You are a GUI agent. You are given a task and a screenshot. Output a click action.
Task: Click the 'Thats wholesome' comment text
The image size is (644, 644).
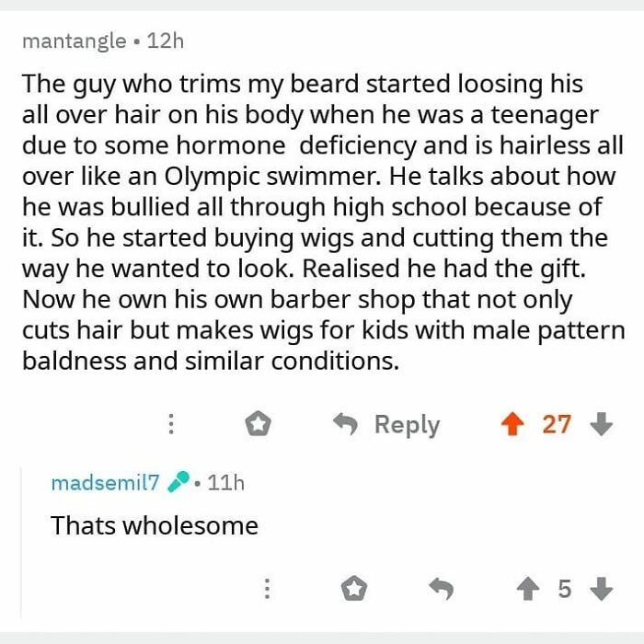(x=155, y=525)
